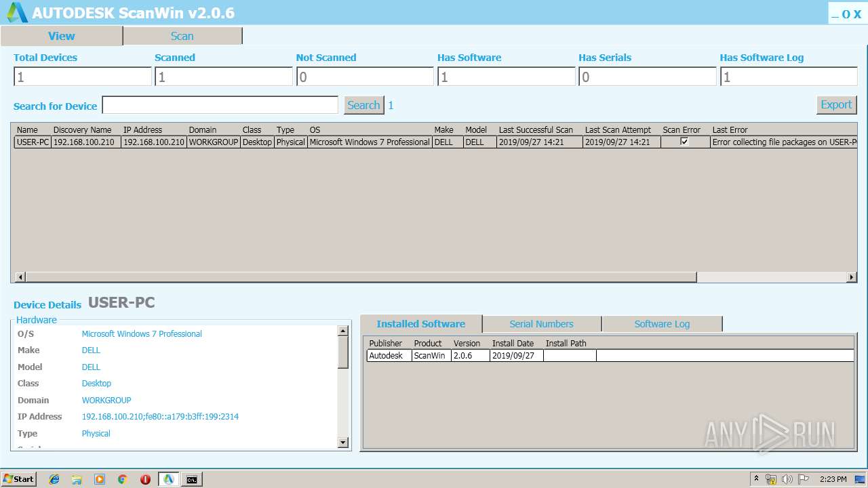Click device grid scroll left arrow
This screenshot has height=488, width=868.
(x=20, y=277)
